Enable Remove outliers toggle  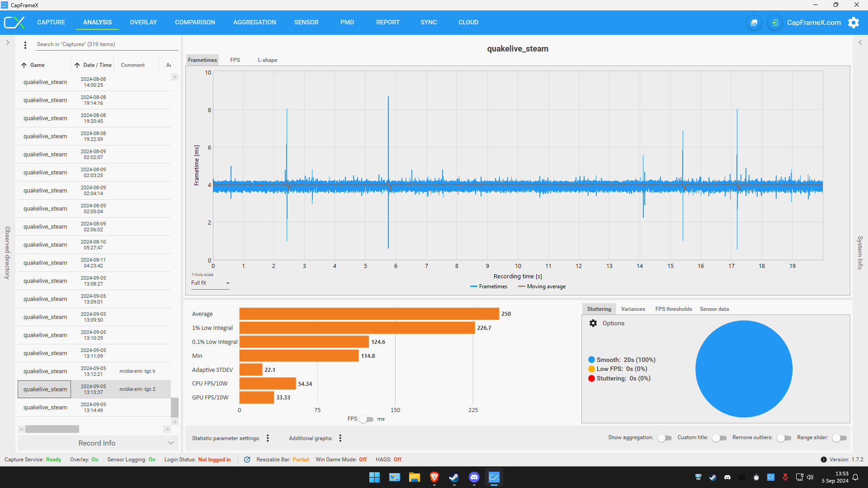[x=784, y=438]
